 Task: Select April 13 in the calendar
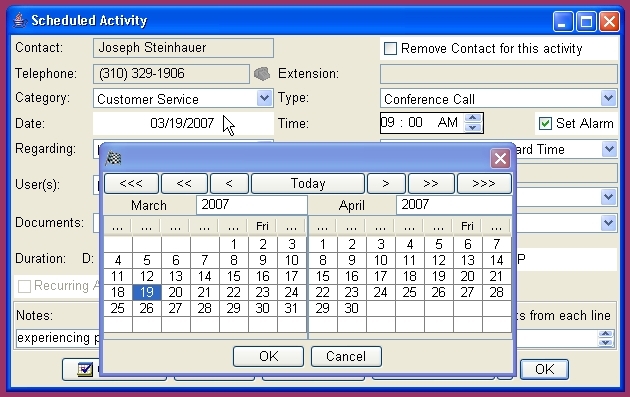(467, 260)
